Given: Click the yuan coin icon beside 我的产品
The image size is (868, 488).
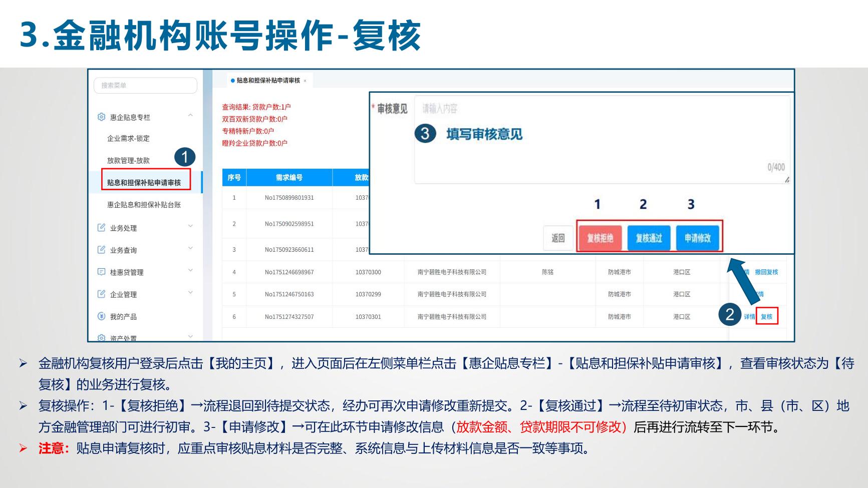Looking at the screenshot, I should click(101, 316).
